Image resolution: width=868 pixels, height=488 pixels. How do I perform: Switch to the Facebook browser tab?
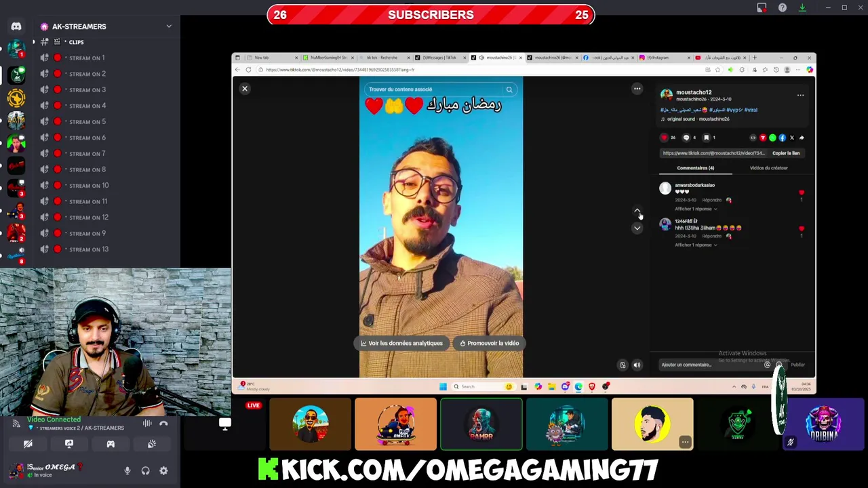click(x=608, y=58)
